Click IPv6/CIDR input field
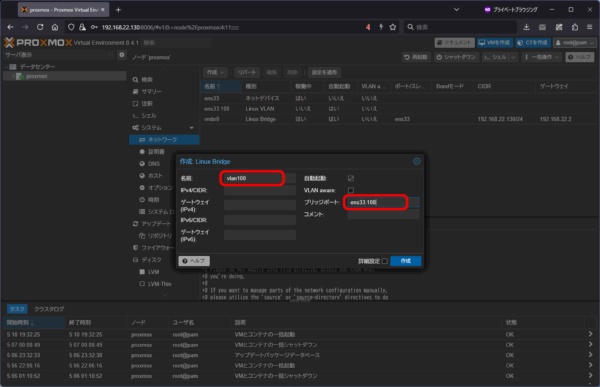The height and width of the screenshot is (387, 600). point(260,220)
